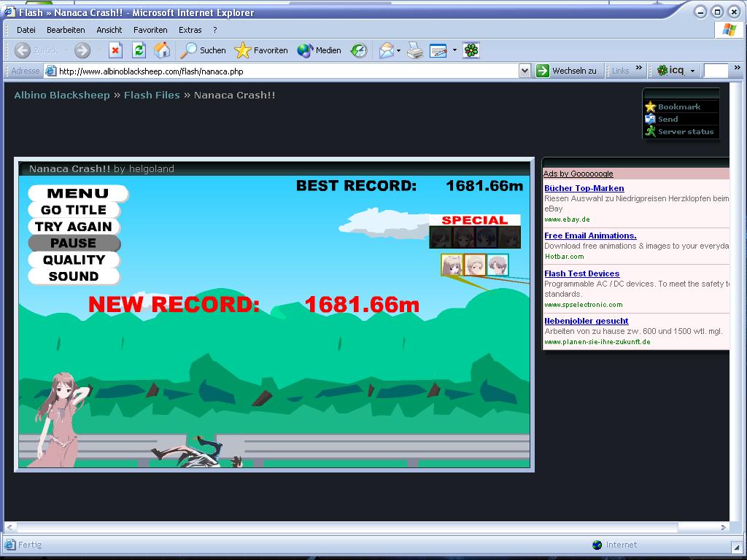
Task: Click scrollbar left arrow
Action: (x=9, y=527)
